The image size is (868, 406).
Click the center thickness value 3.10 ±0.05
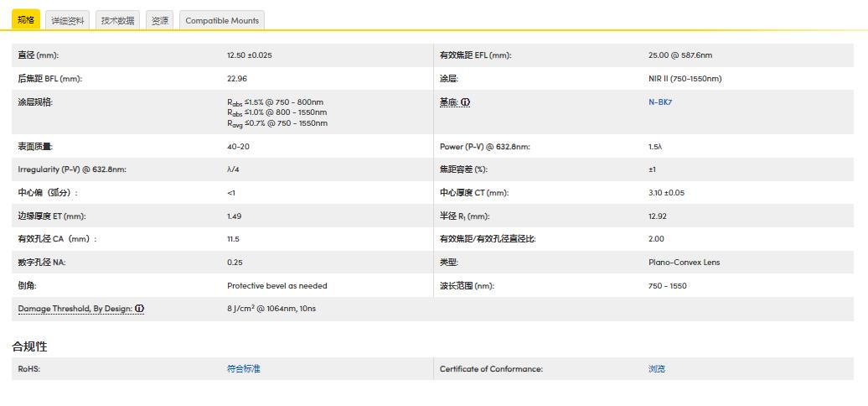click(666, 193)
